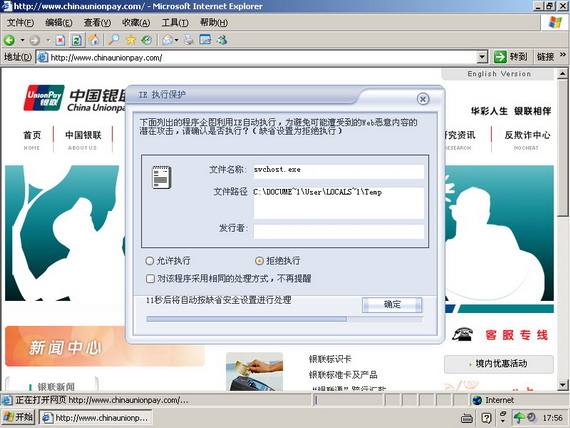Screen dimensions: 570x428
Task: Click the help question mark tray icon
Action: point(486,418)
